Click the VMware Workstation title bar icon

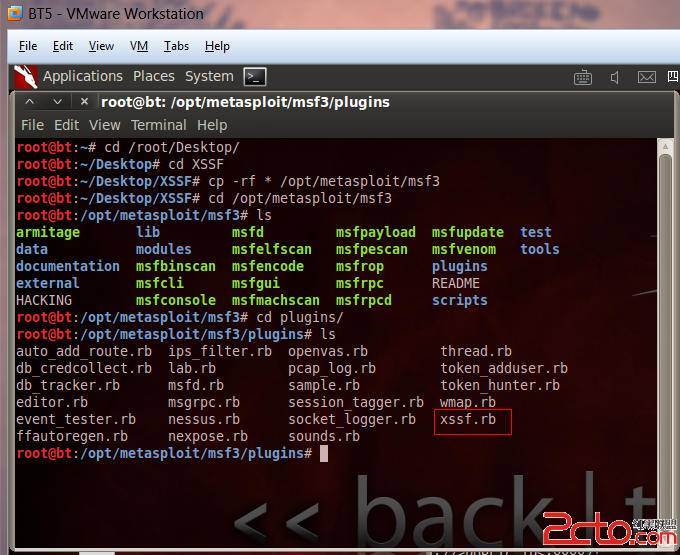pos(15,13)
